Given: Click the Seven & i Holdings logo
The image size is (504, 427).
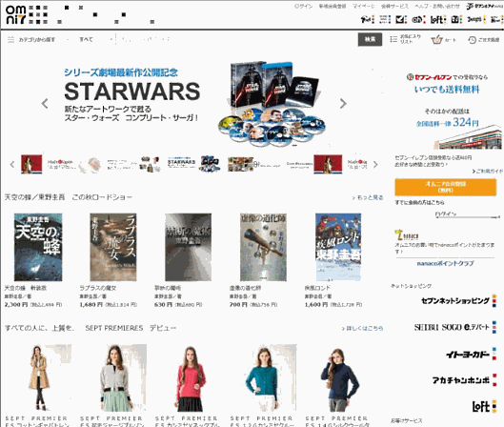Looking at the screenshot, I should pos(484,6).
